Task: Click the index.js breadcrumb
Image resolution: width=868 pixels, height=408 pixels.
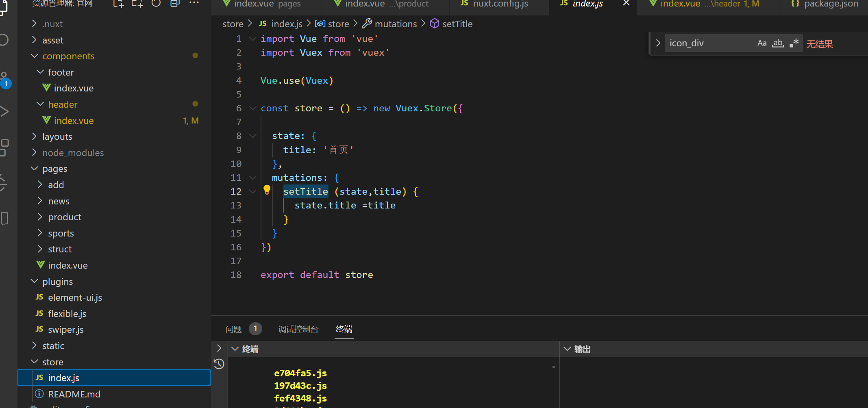Action: pyautogui.click(x=281, y=24)
